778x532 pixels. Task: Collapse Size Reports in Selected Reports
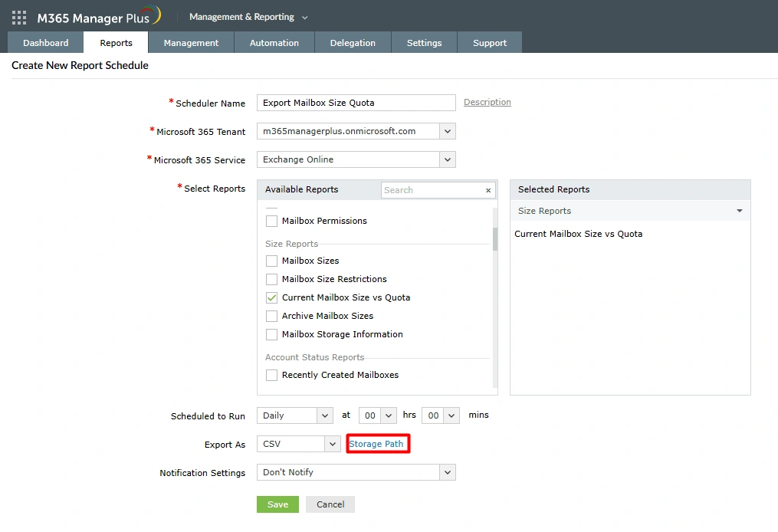point(738,210)
